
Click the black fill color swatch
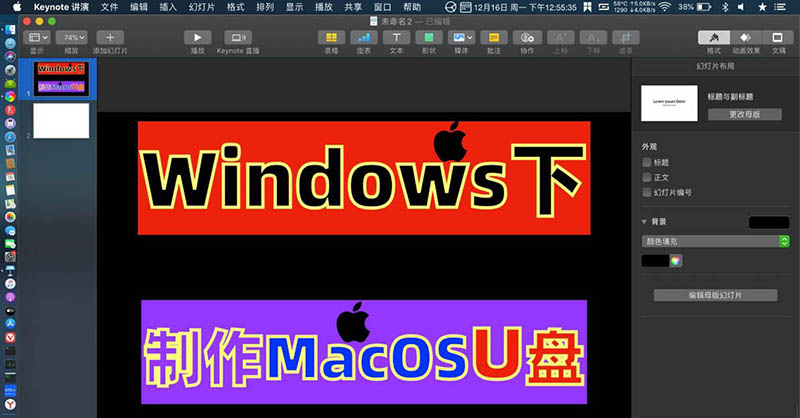tap(655, 261)
